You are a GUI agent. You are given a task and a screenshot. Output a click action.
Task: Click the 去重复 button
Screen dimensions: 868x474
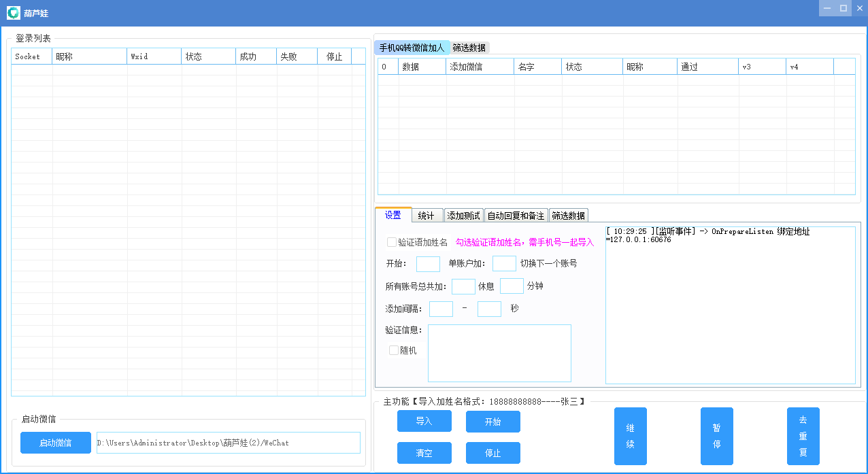pyautogui.click(x=803, y=436)
